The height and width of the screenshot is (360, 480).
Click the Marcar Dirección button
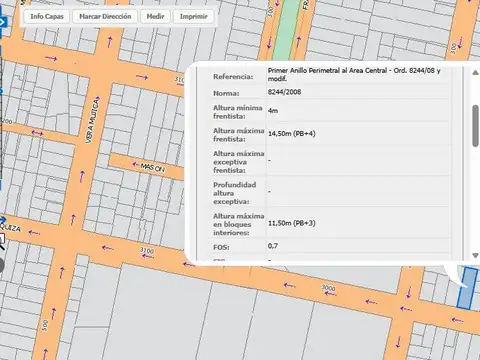tap(105, 16)
